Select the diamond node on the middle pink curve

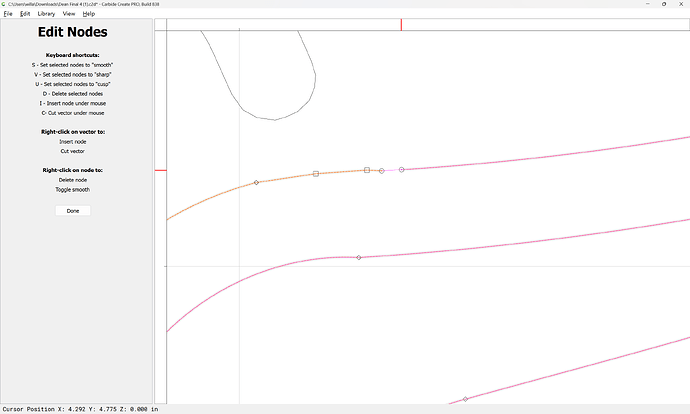pyautogui.click(x=359, y=258)
